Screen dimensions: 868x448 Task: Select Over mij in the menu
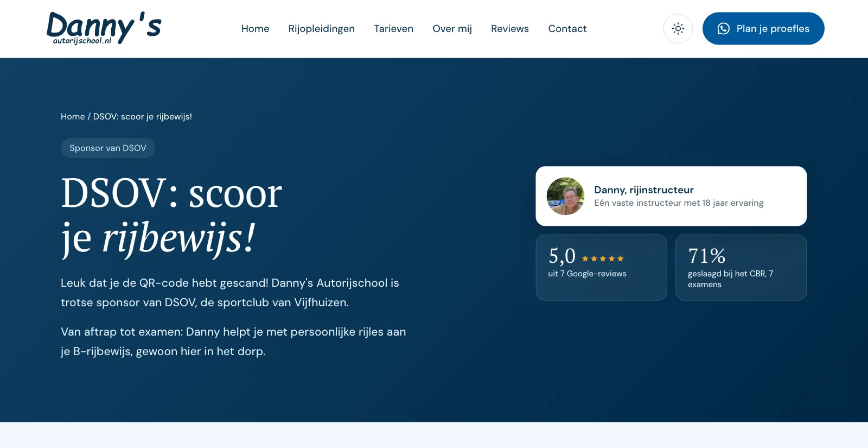click(x=452, y=29)
